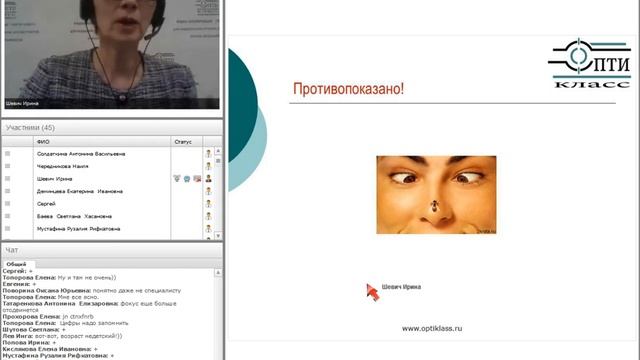The width and height of the screenshot is (640, 360).
Task: Click the user icon for Чередникова Наиля
Action: (x=209, y=166)
